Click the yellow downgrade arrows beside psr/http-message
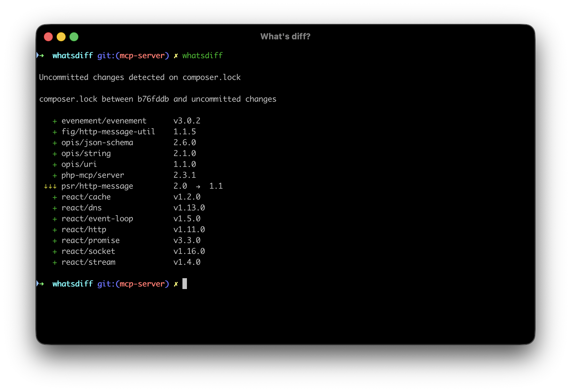571x392 pixels. click(x=51, y=186)
